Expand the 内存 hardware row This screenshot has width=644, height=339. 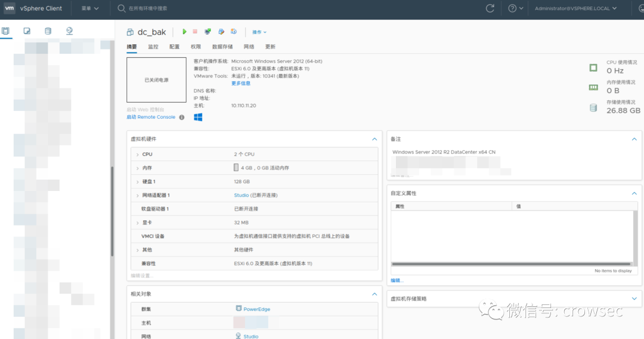tap(138, 168)
